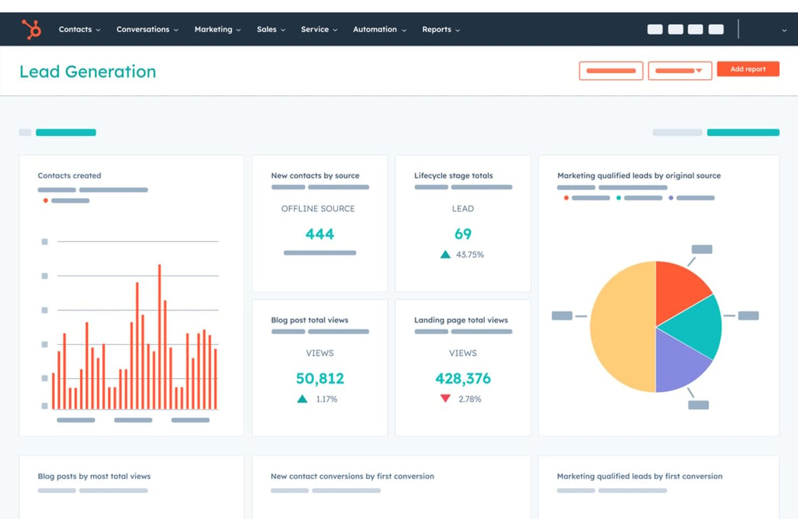Click the first utility icon in the top navbar
Screen dimensions: 798x532
(x=655, y=29)
